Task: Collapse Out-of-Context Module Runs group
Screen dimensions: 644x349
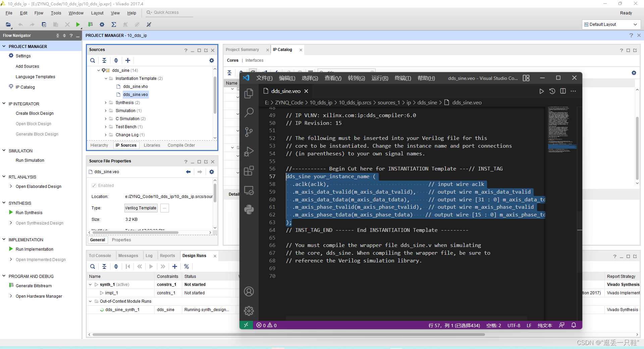Action: (x=90, y=301)
